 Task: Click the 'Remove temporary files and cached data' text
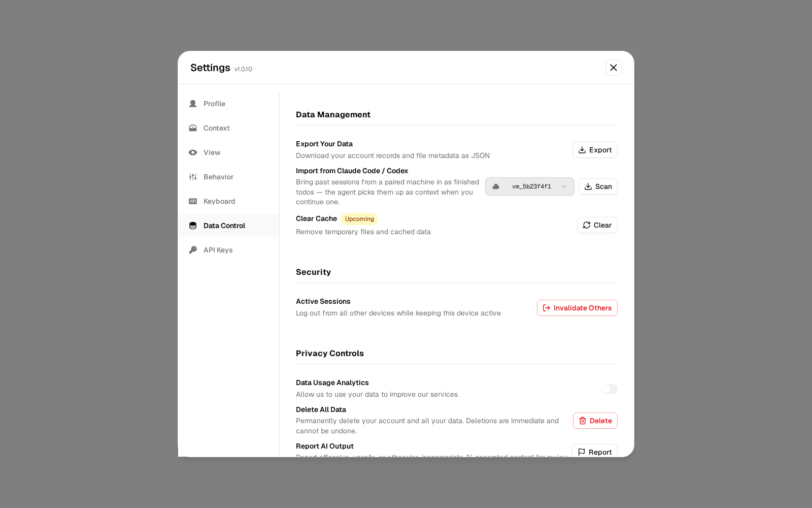363,232
